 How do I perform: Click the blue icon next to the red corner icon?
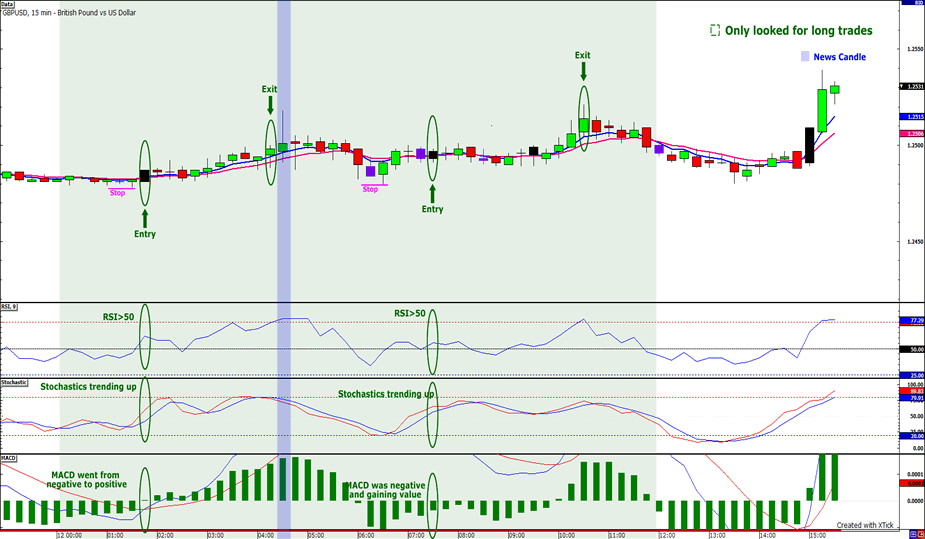point(913,534)
